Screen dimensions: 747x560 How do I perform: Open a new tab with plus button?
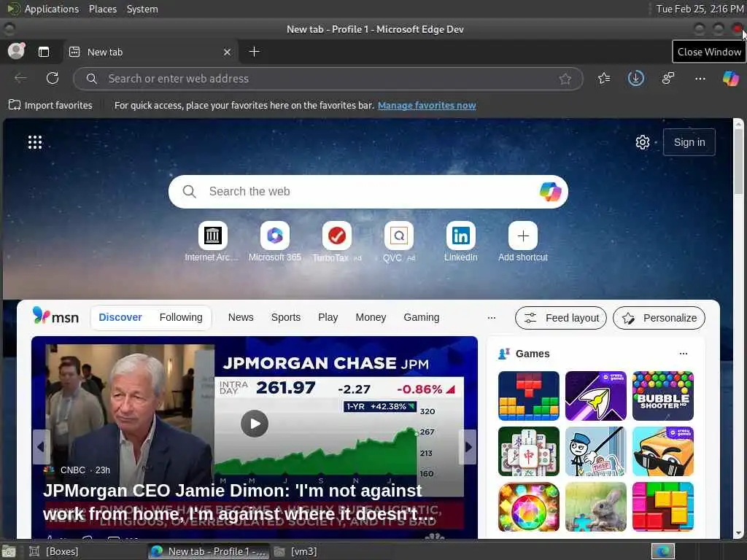(255, 52)
